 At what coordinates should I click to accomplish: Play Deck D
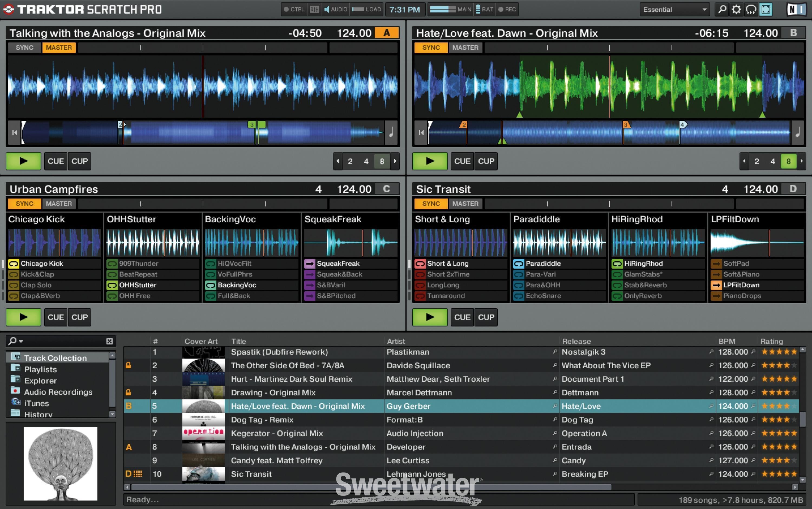click(x=430, y=317)
